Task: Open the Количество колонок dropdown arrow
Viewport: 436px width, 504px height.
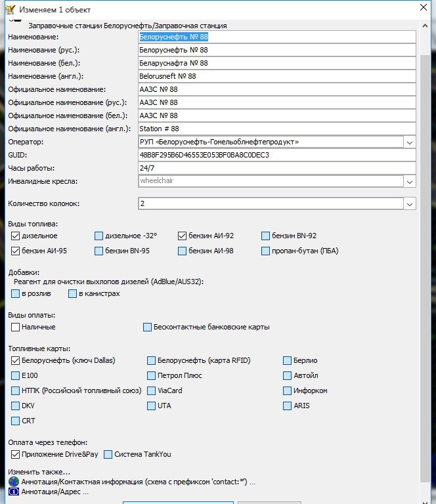Action: pos(410,204)
